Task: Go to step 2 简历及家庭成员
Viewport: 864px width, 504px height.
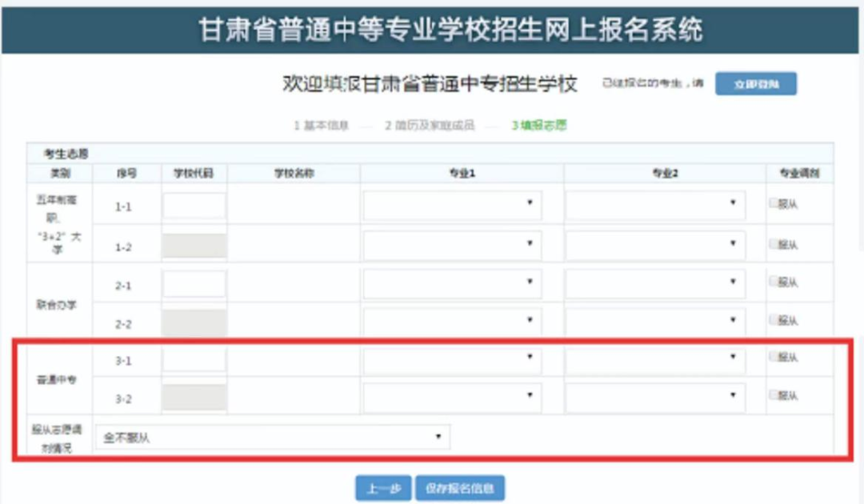Action: point(430,126)
